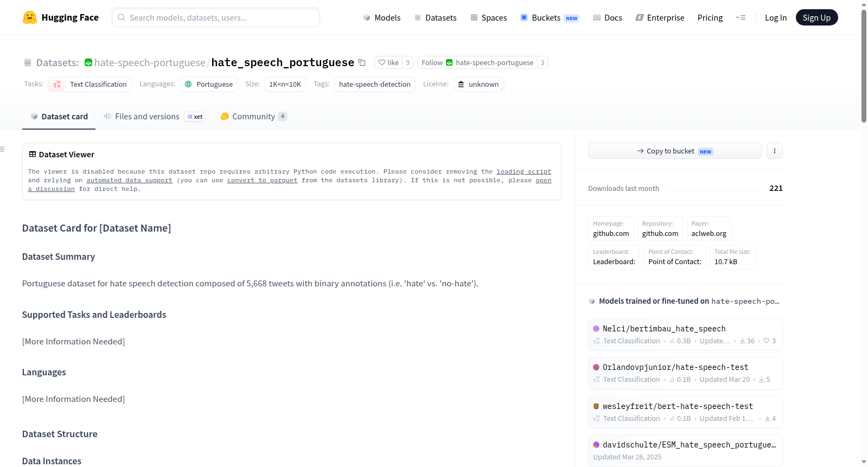This screenshot has height=467, width=868.
Task: Click the davidschulte model avatar dot
Action: 596,445
